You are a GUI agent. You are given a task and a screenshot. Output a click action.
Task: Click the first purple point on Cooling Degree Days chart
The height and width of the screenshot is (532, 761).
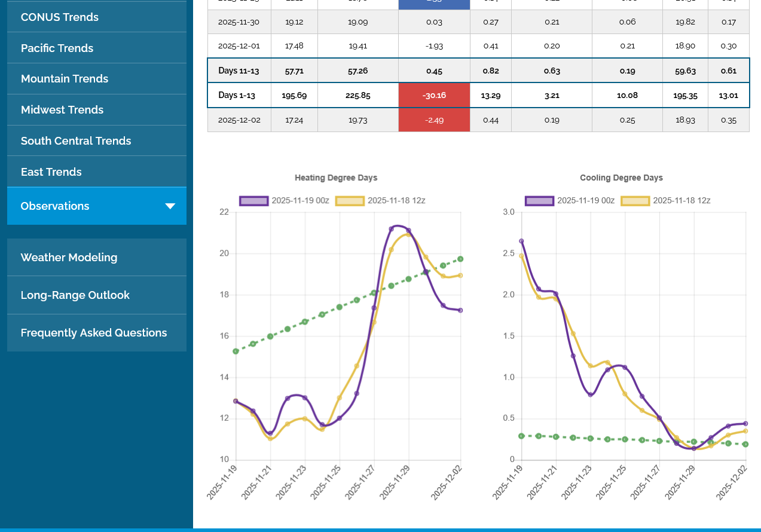tap(521, 241)
